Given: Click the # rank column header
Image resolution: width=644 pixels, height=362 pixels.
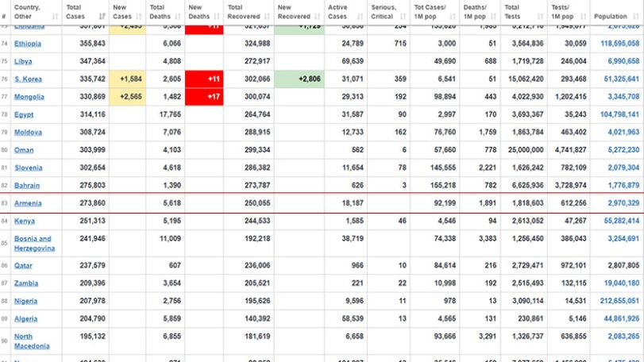Looking at the screenshot, I should [4, 17].
